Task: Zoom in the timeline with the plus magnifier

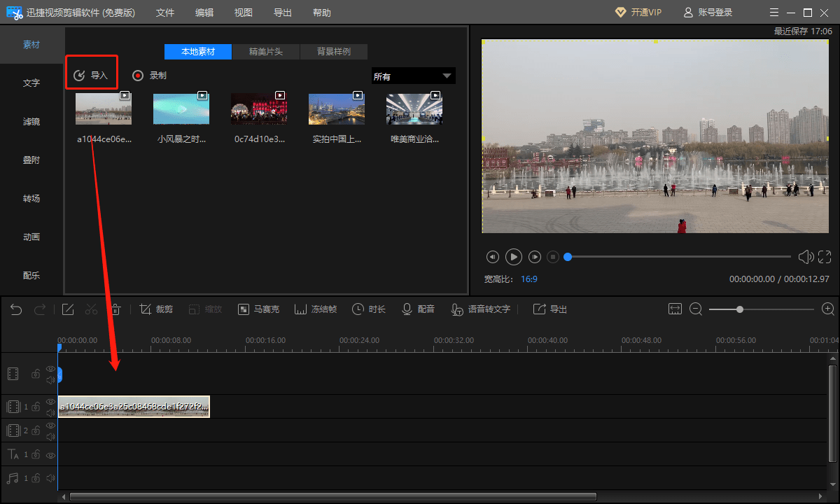Action: pos(828,309)
